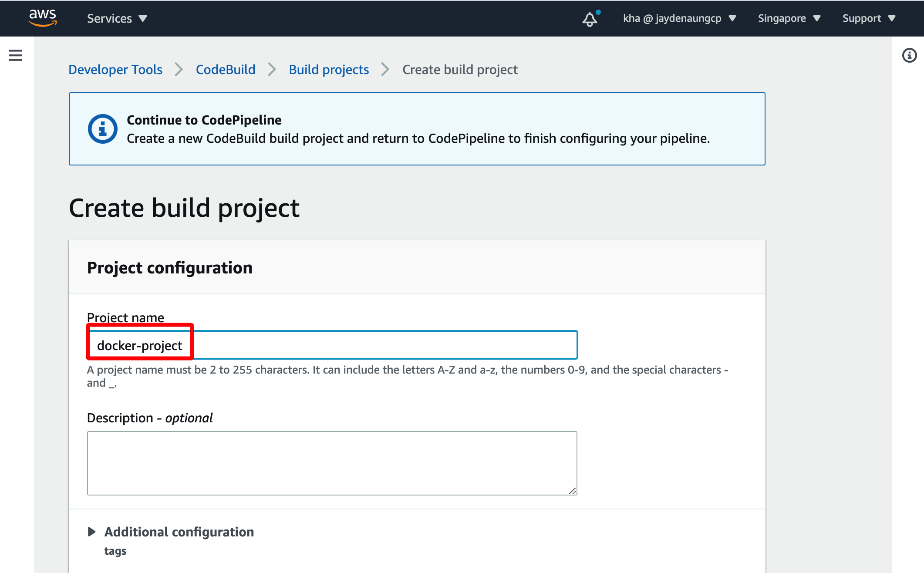
Task: Click the info icon in CodePipeline banner
Action: pos(103,129)
